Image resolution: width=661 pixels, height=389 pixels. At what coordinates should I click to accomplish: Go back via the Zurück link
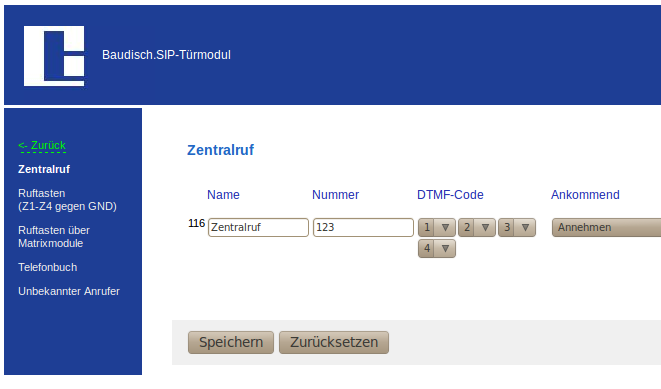42,145
